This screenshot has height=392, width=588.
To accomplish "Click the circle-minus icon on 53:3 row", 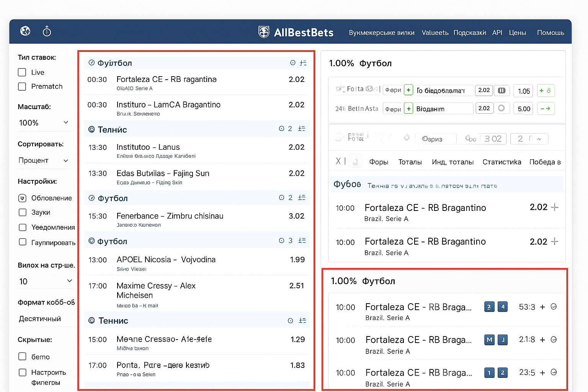I will 554,307.
